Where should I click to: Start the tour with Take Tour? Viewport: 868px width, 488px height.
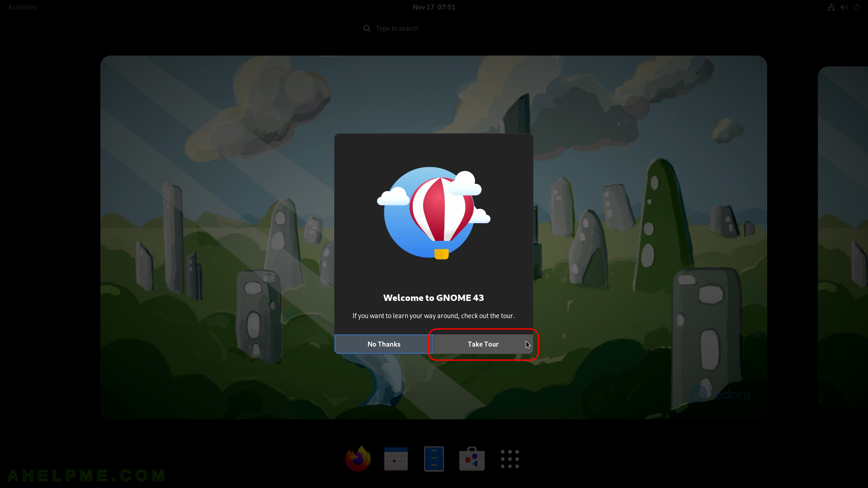483,344
